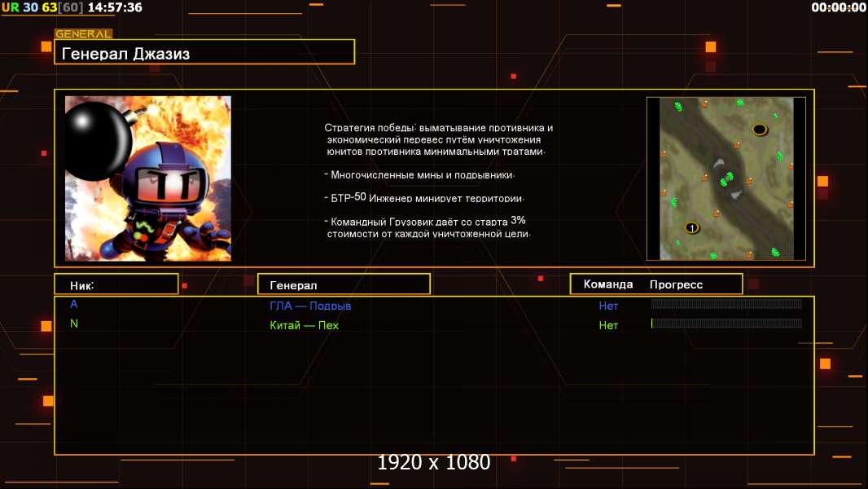Click the 'UR 30 63[60]' stats overlay
The height and width of the screenshot is (489, 868).
coord(42,7)
